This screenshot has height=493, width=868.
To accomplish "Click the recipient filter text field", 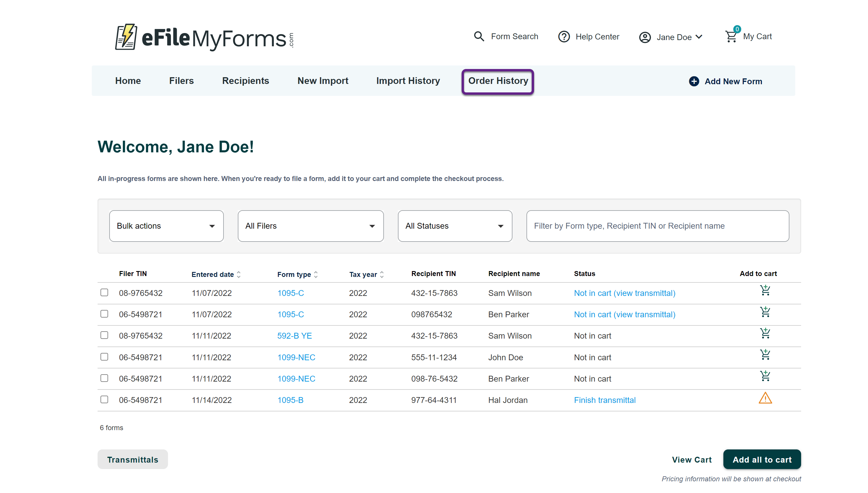I will tap(657, 226).
